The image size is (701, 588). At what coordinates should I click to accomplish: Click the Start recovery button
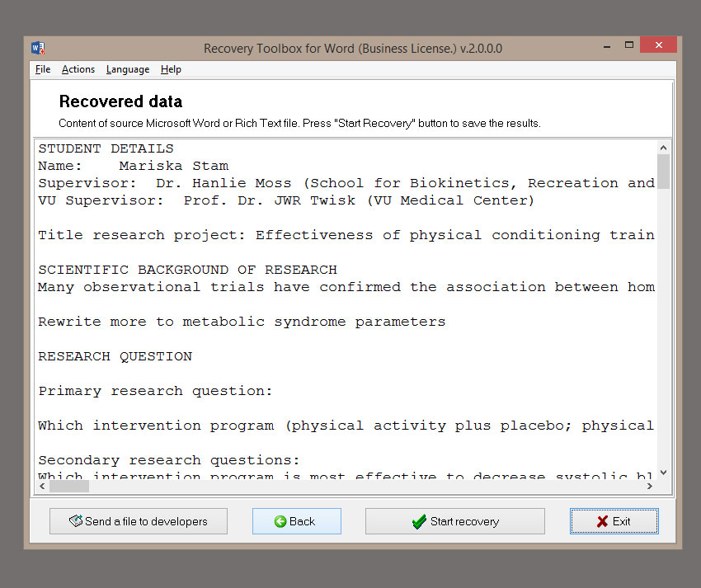455,521
